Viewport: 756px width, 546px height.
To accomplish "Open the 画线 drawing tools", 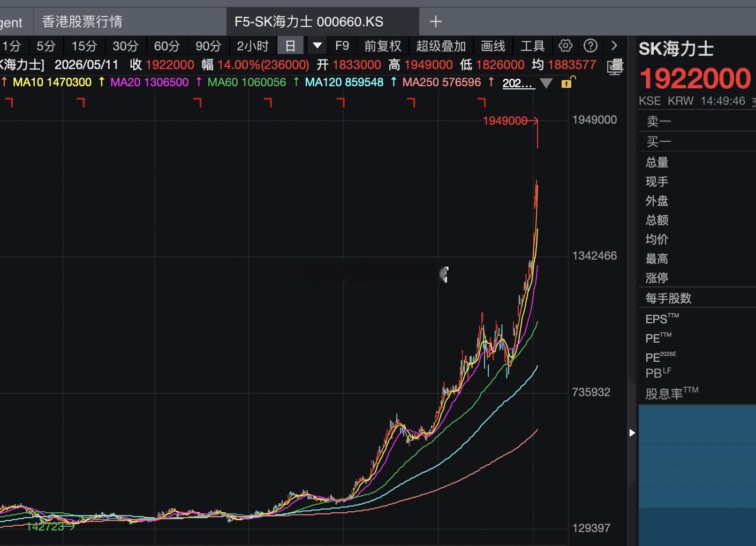I will [493, 46].
